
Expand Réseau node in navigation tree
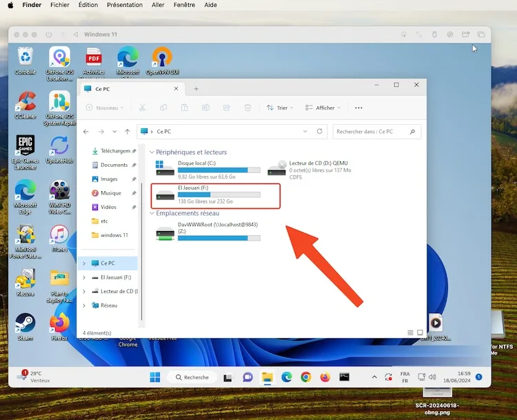coord(84,306)
